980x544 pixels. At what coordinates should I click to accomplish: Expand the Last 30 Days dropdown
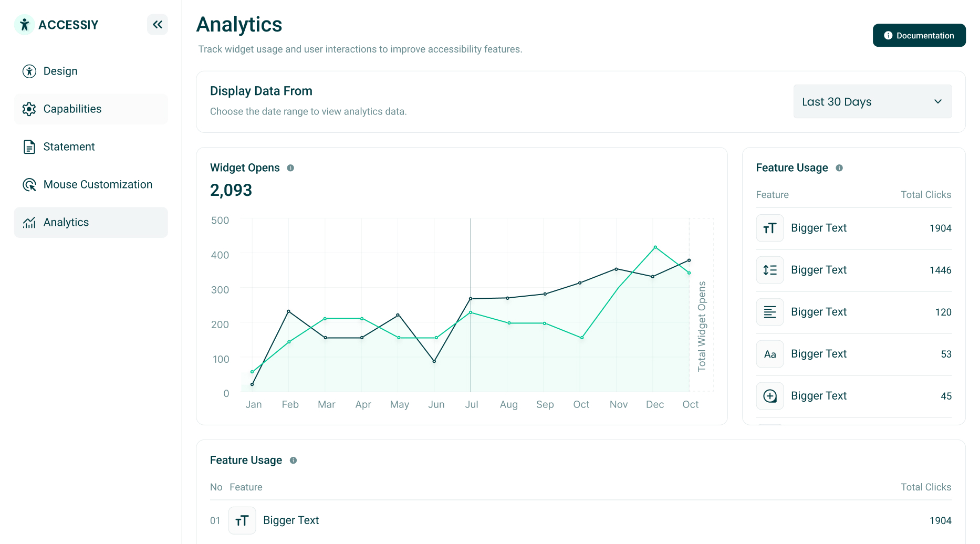872,101
